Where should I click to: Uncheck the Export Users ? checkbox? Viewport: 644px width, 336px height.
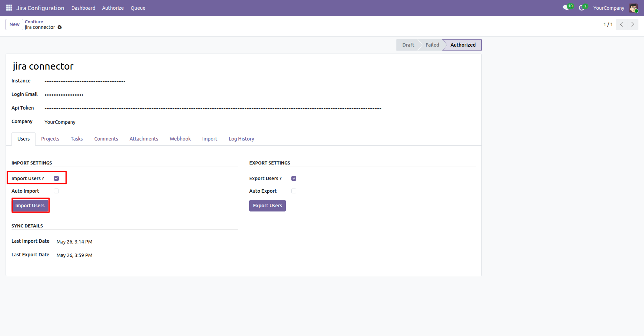[294, 178]
